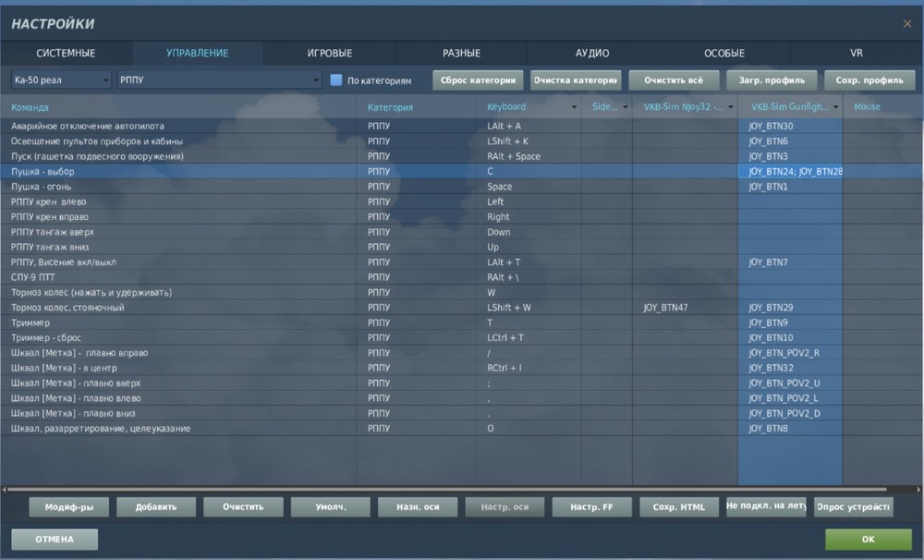Click the Сохр. HTML button
The image size is (924, 560).
(679, 507)
